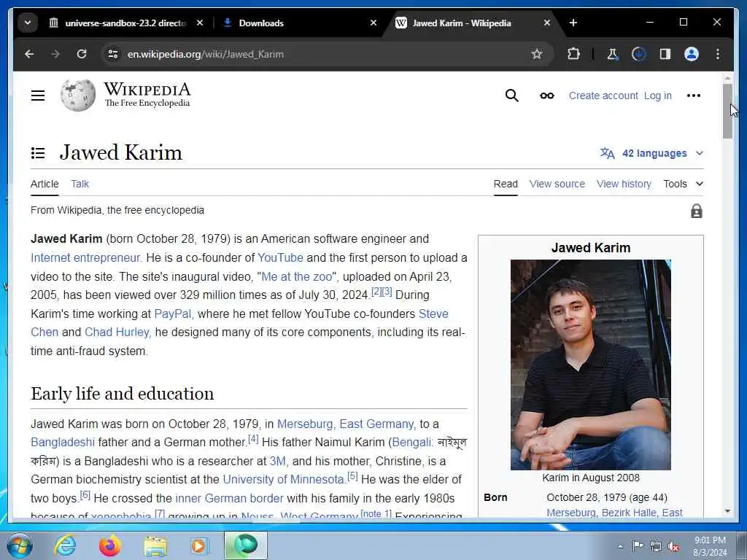Open View history tab

click(x=624, y=184)
